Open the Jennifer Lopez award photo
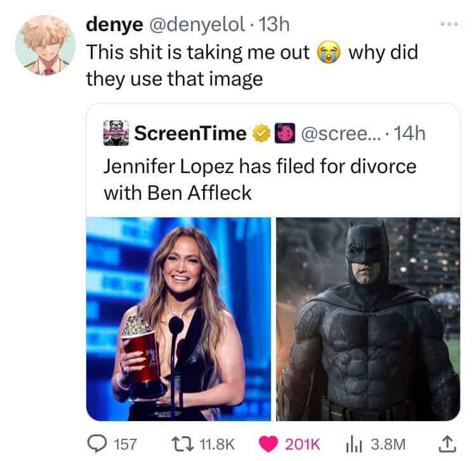 pos(178,319)
